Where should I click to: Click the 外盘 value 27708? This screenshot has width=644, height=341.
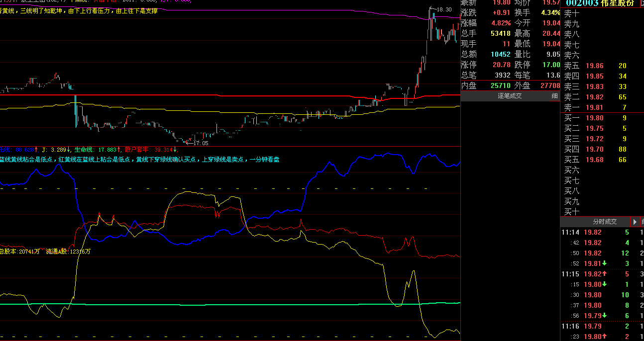pos(550,85)
